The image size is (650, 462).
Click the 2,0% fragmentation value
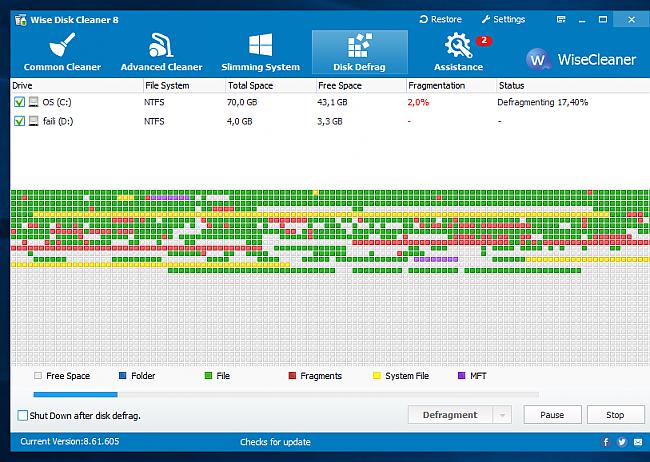(x=418, y=102)
